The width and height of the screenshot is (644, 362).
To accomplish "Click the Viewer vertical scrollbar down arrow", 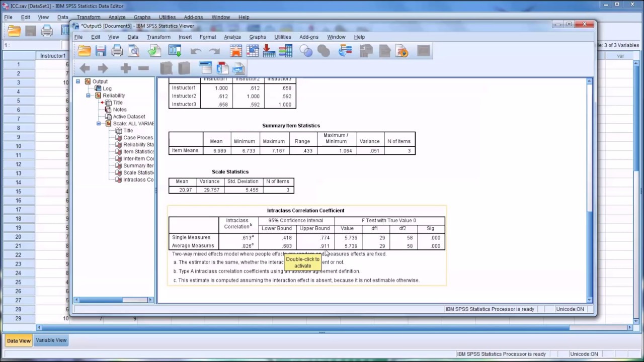I will click(x=590, y=300).
